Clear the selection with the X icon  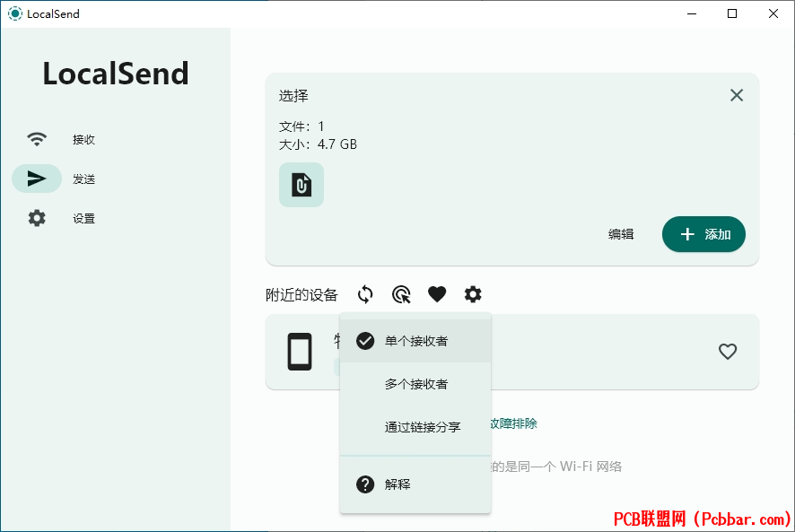pos(737,95)
